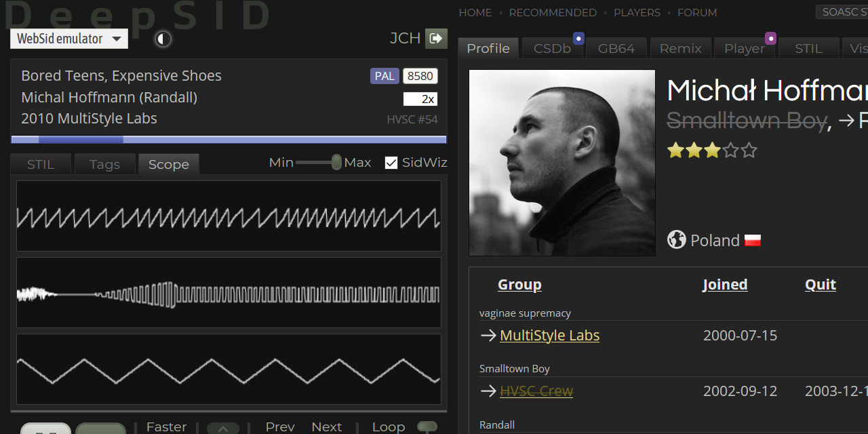Viewport: 868px width, 434px height.
Task: Toggle the PAL clock badge
Action: 384,76
